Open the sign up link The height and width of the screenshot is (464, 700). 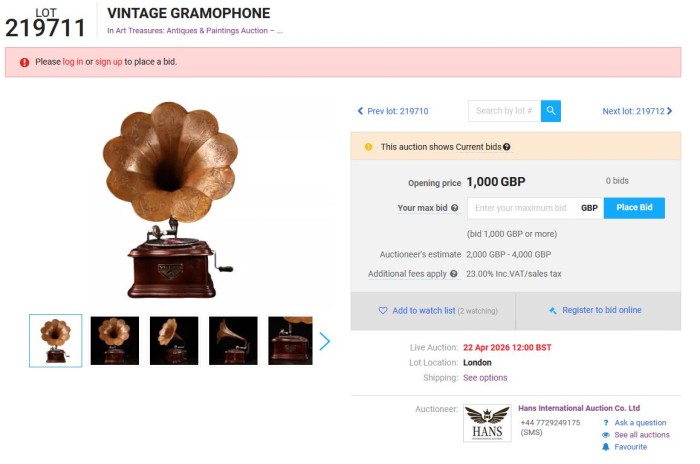[x=109, y=62]
